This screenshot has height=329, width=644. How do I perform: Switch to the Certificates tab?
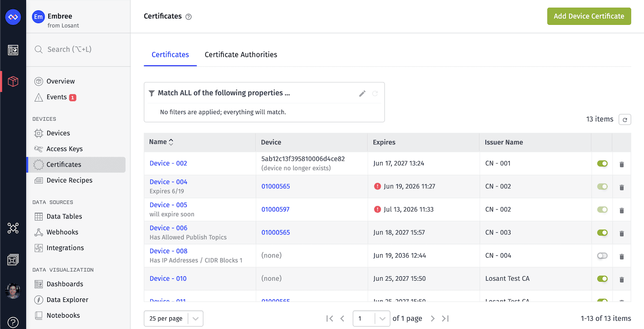pos(170,55)
